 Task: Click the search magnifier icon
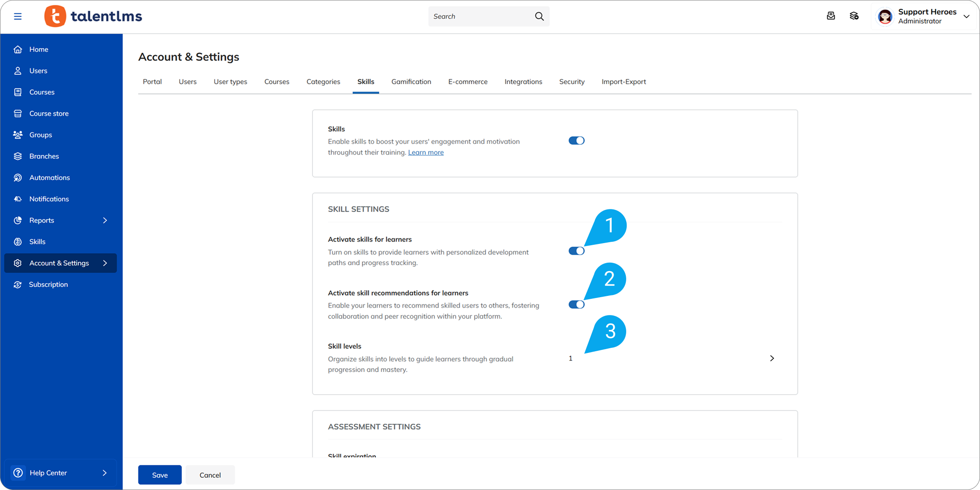(x=539, y=16)
